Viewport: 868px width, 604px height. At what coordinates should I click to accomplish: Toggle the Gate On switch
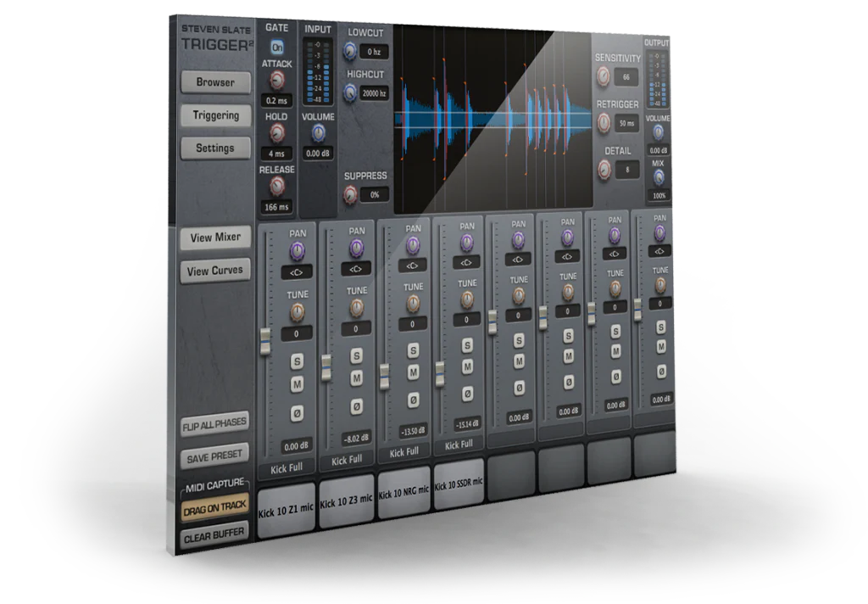pyautogui.click(x=277, y=48)
